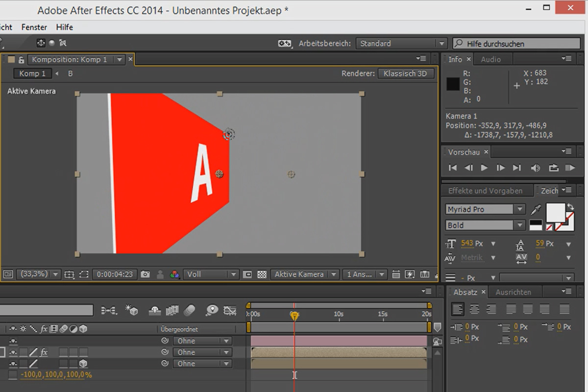Swap fill and stroke colors arrow

(x=570, y=208)
